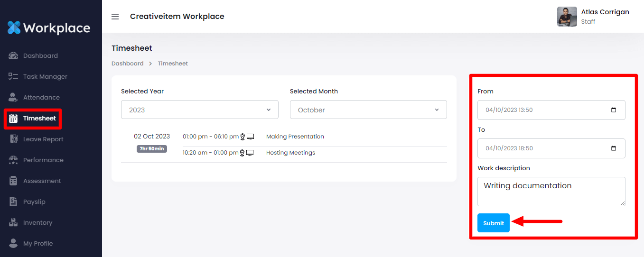This screenshot has height=257, width=644.
Task: Open Dashboard from the sidebar
Action: pyautogui.click(x=40, y=56)
